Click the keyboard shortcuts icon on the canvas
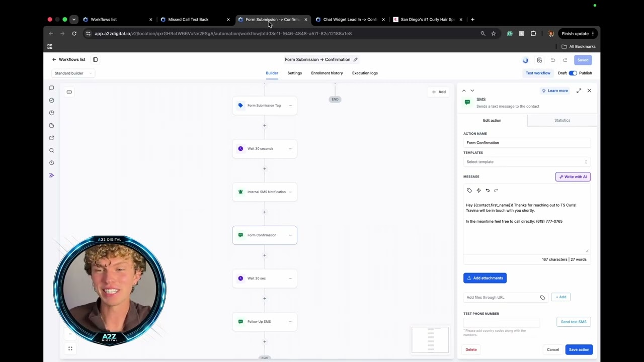Image resolution: width=644 pixels, height=362 pixels. tap(69, 92)
